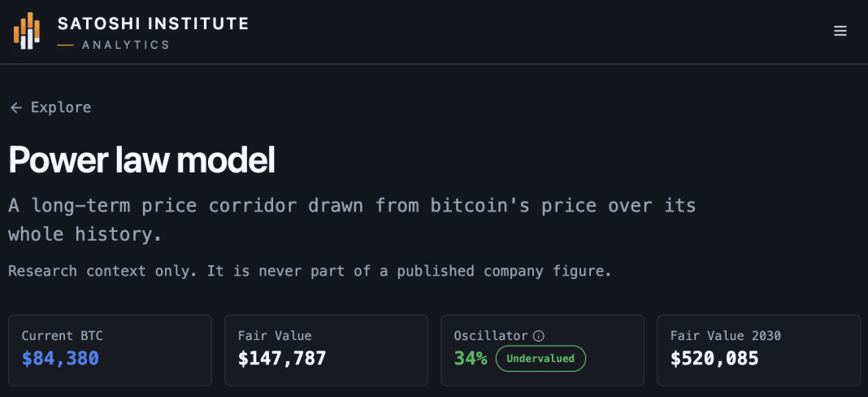Click the Satoshi Institute bar-chart logo

[27, 31]
